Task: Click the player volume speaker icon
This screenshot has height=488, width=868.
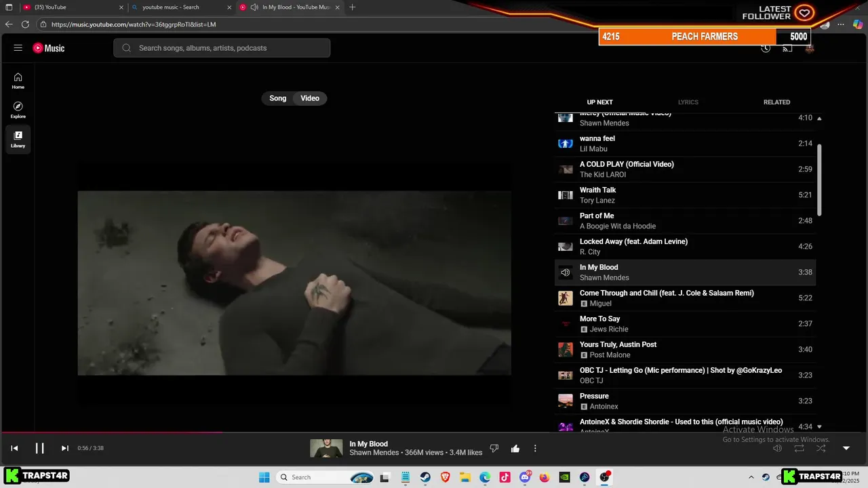Action: [x=778, y=448]
